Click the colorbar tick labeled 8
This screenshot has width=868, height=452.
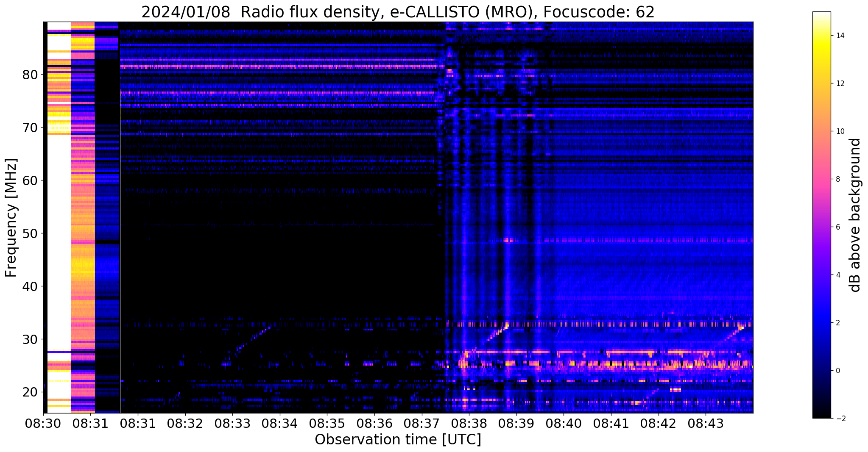837,179
